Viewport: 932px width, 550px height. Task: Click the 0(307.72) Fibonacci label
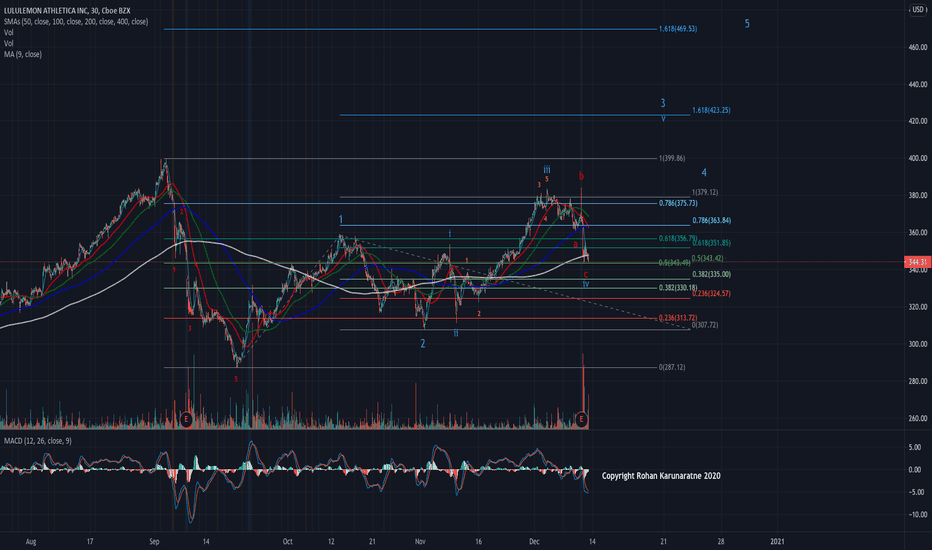click(705, 325)
